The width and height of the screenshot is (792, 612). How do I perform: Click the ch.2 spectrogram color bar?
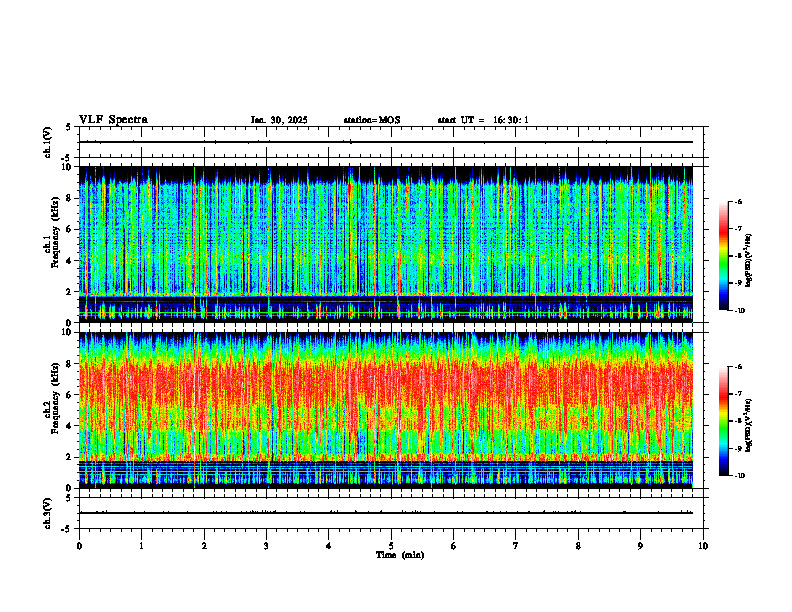tap(724, 421)
